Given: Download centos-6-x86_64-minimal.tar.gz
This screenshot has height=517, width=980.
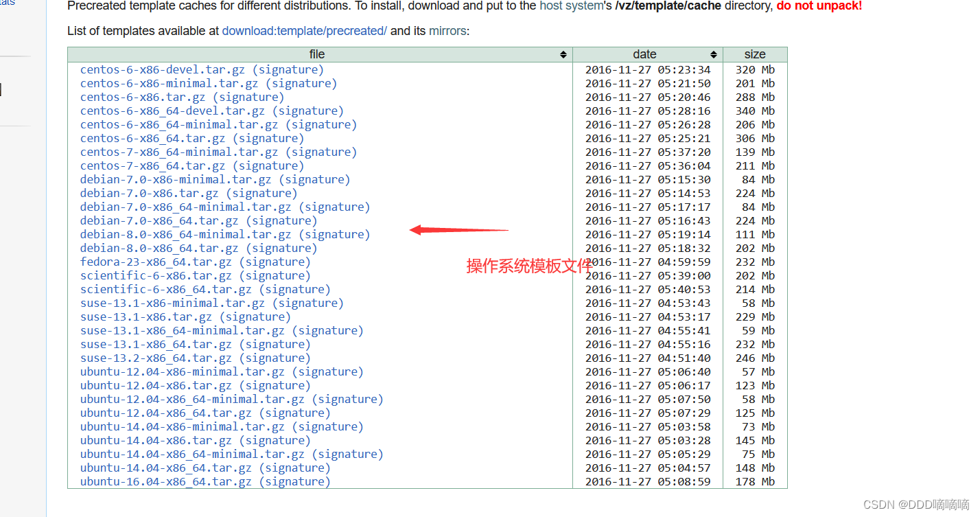Looking at the screenshot, I should pyautogui.click(x=179, y=124).
